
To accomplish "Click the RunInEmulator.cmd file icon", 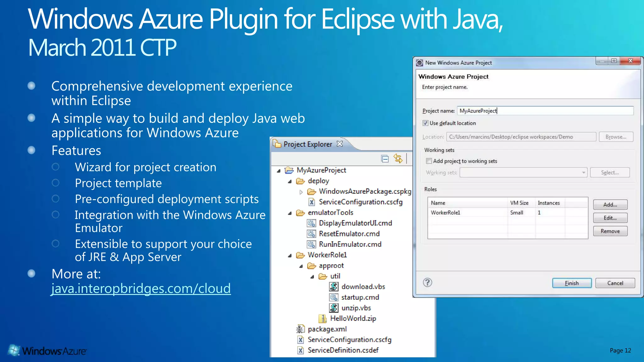I will (x=311, y=244).
